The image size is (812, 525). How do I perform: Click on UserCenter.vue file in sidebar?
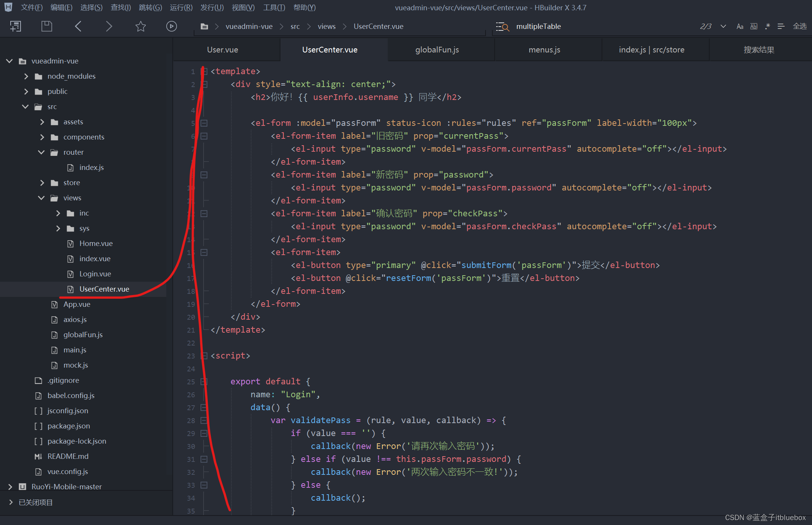[103, 289]
